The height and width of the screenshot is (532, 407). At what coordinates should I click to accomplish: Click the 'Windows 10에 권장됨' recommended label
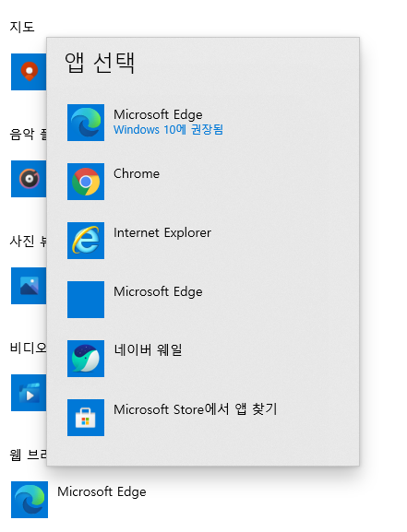click(x=168, y=130)
